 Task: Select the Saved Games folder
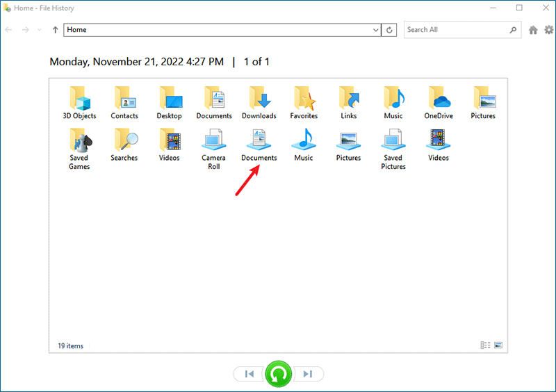click(79, 149)
